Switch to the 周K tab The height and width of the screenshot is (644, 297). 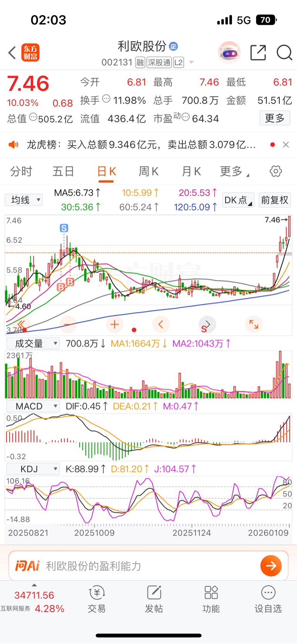[149, 171]
